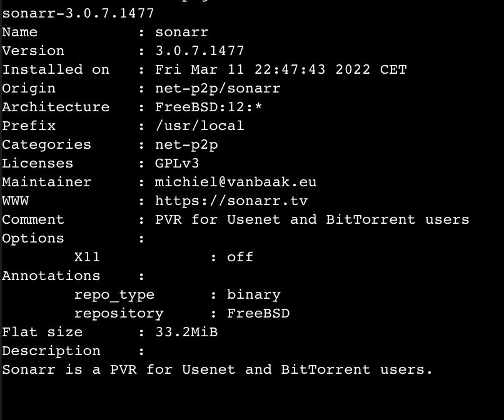Click the Version value 3.0.7.1477
This screenshot has height=420, width=504.
point(199,51)
